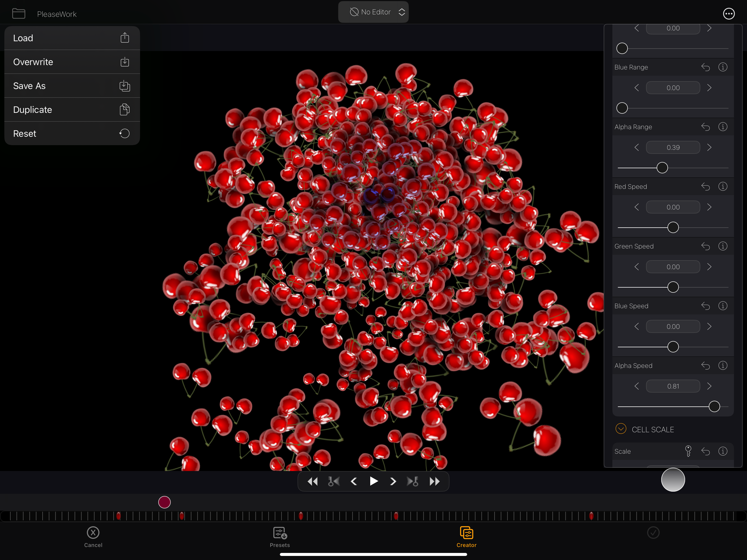Increase the Blue Range value
The height and width of the screenshot is (560, 747).
coord(709,88)
